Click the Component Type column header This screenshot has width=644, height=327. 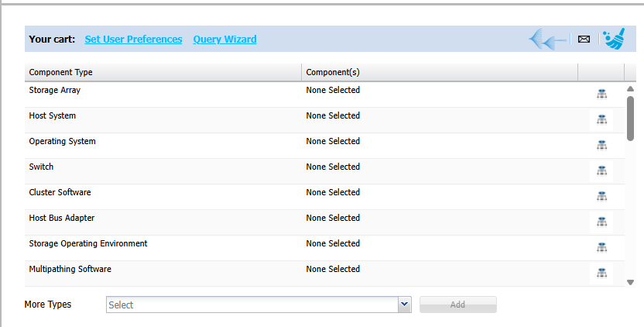(163, 72)
